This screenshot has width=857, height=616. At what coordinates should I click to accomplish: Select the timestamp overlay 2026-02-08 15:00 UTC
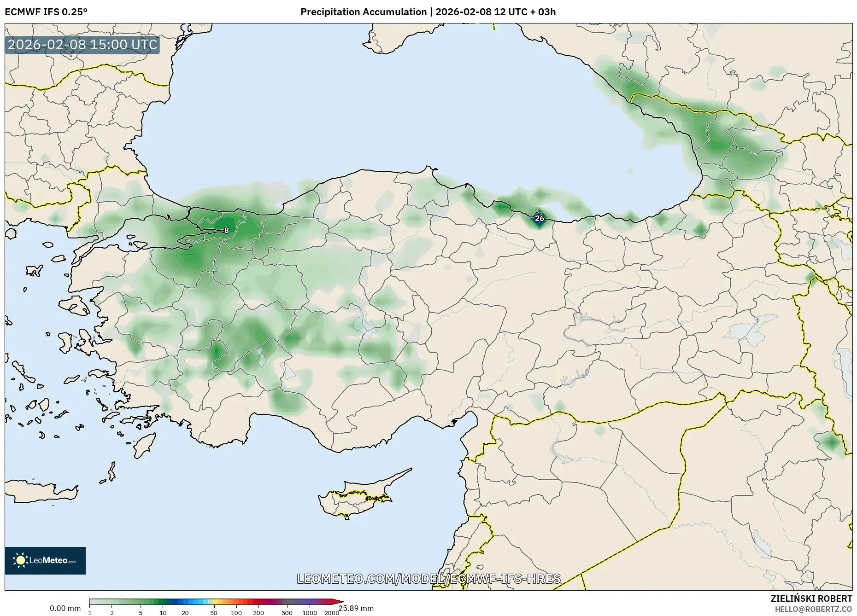82,45
